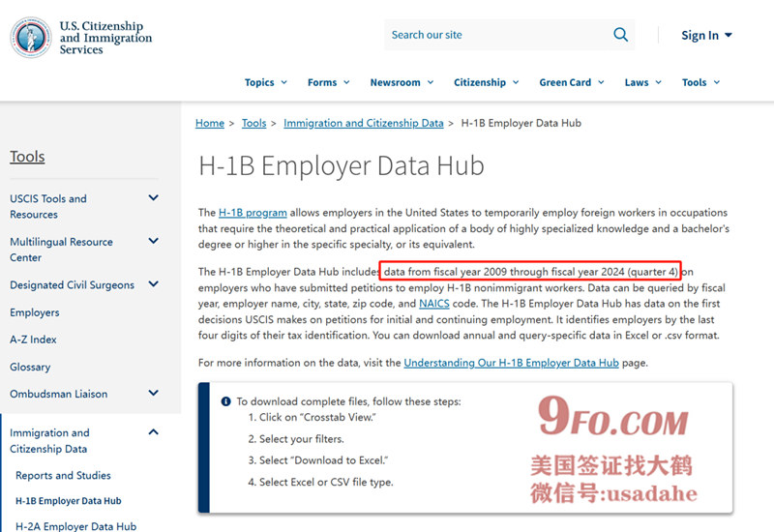Open A-Z Index sidebar link
The width and height of the screenshot is (774, 532).
click(33, 340)
